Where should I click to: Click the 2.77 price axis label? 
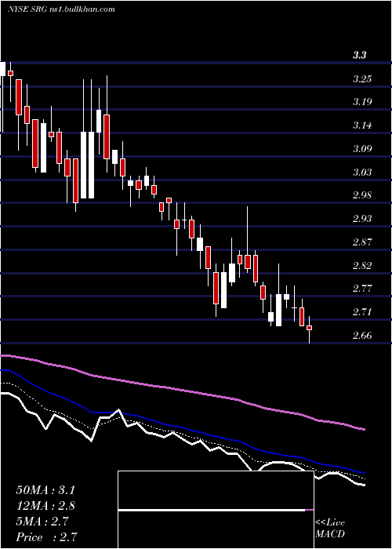point(362,289)
